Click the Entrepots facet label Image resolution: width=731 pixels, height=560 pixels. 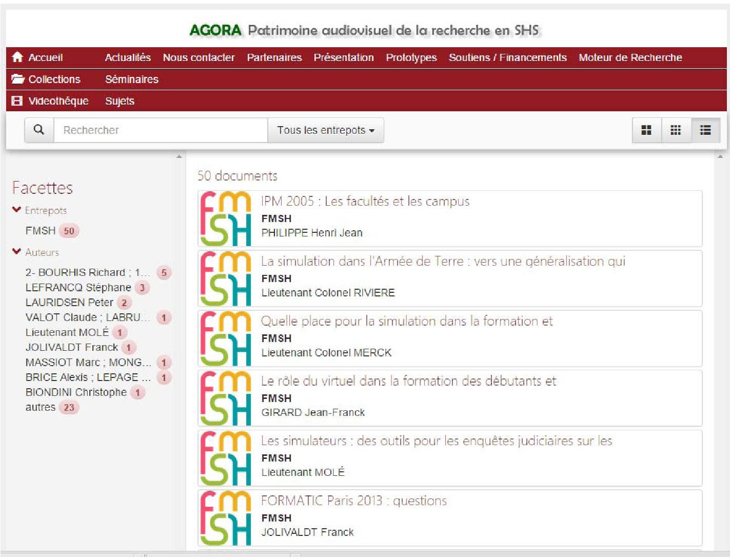46,211
